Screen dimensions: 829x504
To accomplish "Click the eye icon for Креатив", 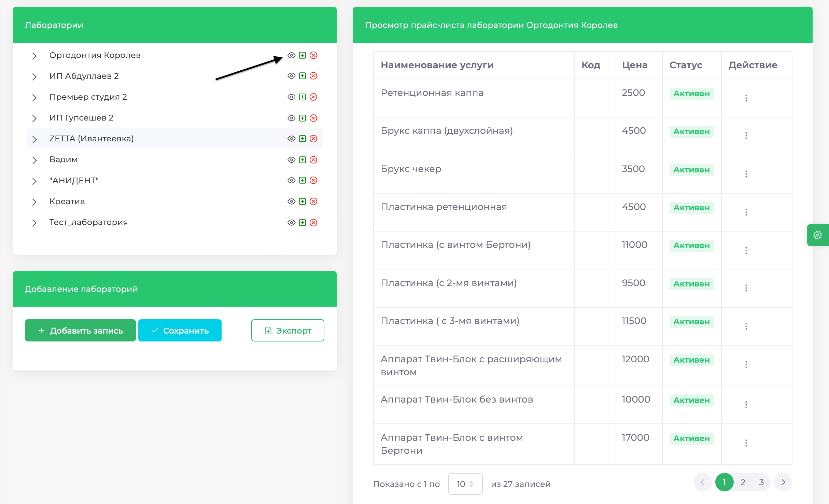I will point(291,201).
